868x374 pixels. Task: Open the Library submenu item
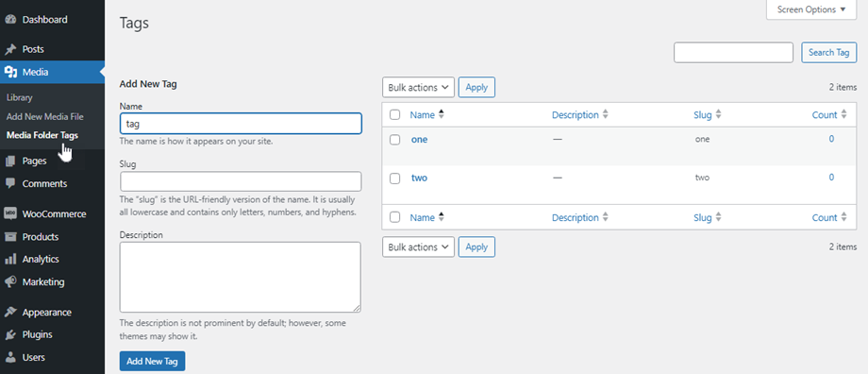(20, 97)
